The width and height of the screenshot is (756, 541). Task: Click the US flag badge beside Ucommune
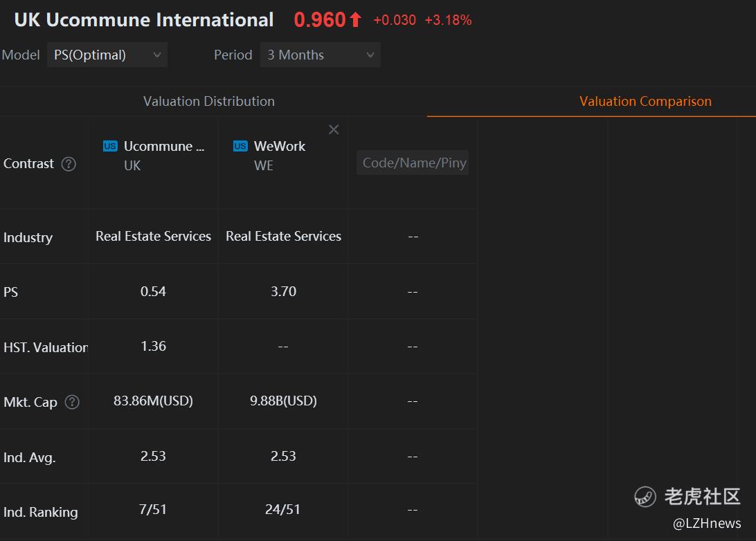(x=110, y=146)
